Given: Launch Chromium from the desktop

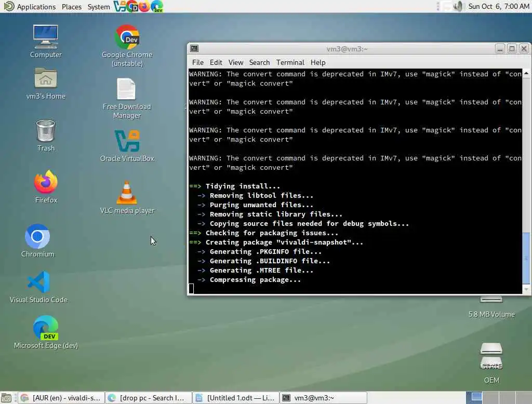Looking at the screenshot, I should (x=37, y=240).
